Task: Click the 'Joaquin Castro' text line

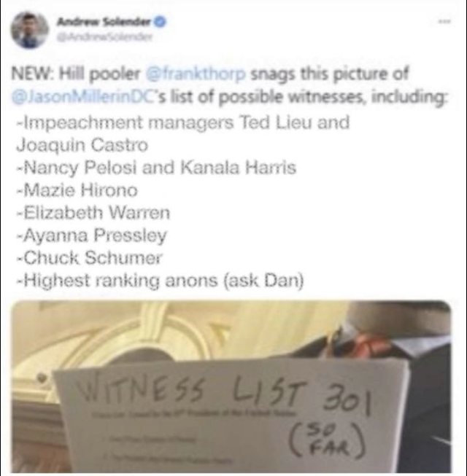Action: coord(82,145)
